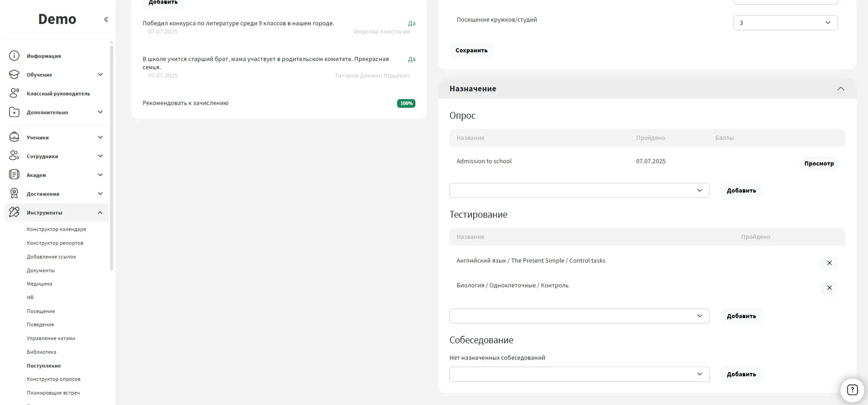Click the Обучение graduation cap icon

click(14, 75)
